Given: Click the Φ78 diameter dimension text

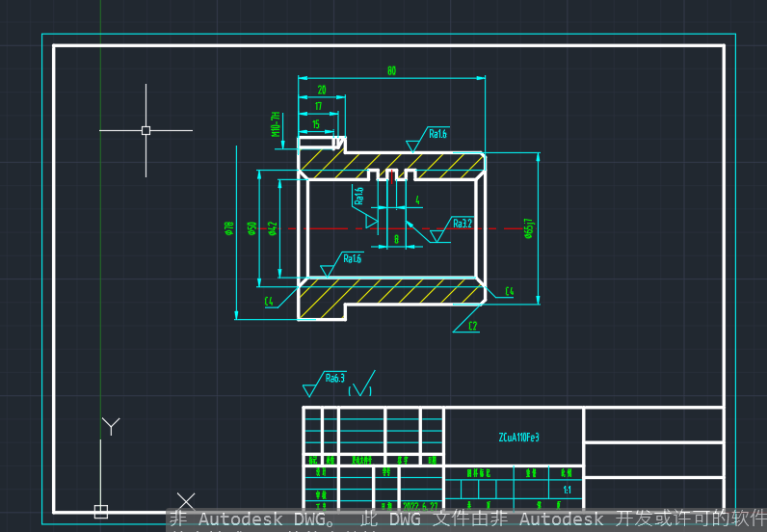Looking at the screenshot, I should click(x=229, y=228).
